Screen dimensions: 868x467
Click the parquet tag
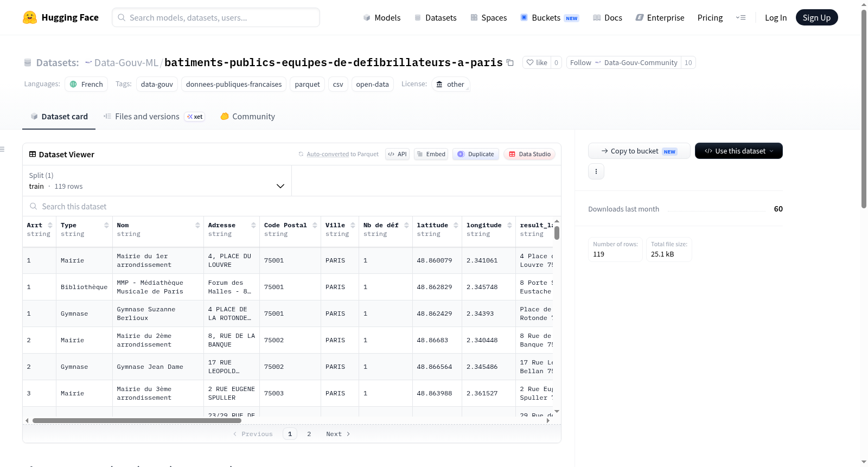click(308, 84)
